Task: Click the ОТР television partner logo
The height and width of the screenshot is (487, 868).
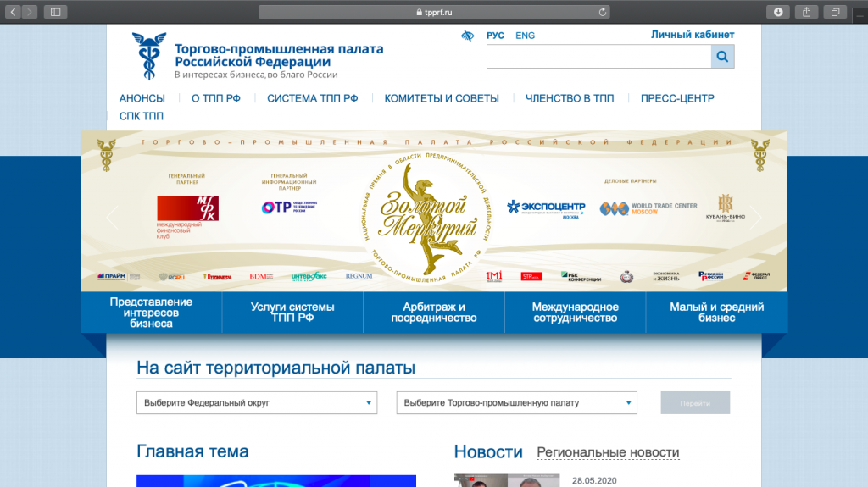Action: pyautogui.click(x=289, y=207)
